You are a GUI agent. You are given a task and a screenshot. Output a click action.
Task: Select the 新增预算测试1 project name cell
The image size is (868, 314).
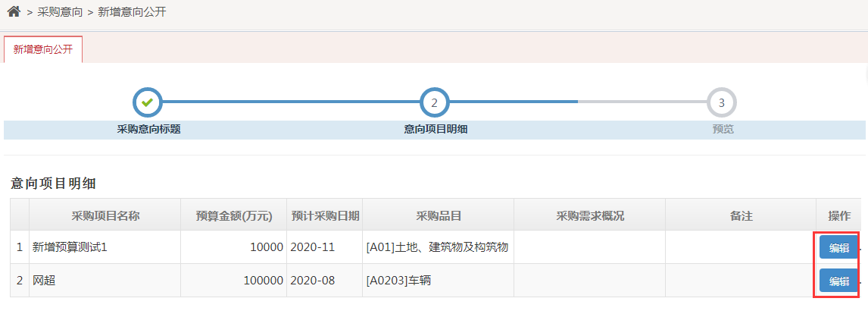[x=70, y=247]
